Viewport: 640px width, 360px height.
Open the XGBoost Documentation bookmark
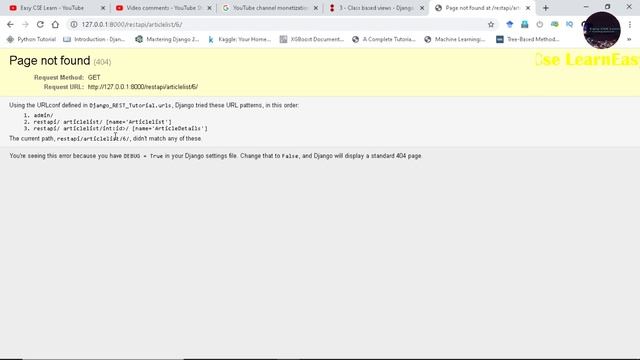point(312,39)
